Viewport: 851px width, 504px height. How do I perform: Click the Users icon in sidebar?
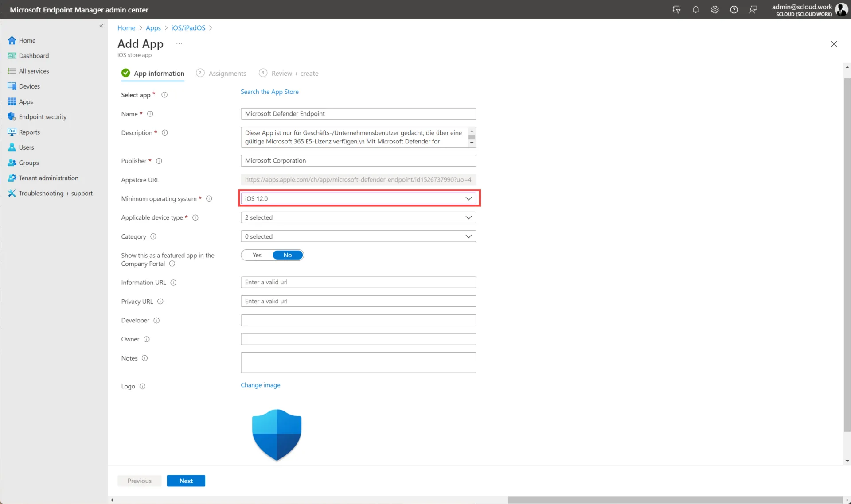[12, 147]
